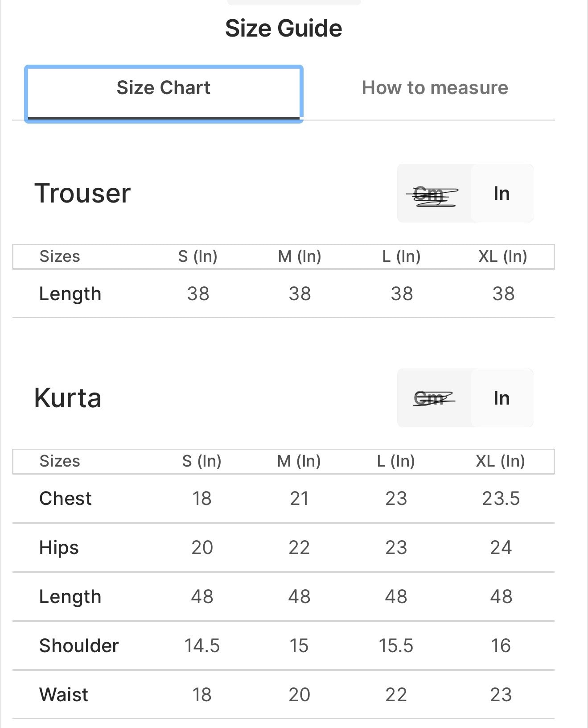Click the Kurta Shoulder row label
The width and height of the screenshot is (588, 728).
tap(79, 646)
